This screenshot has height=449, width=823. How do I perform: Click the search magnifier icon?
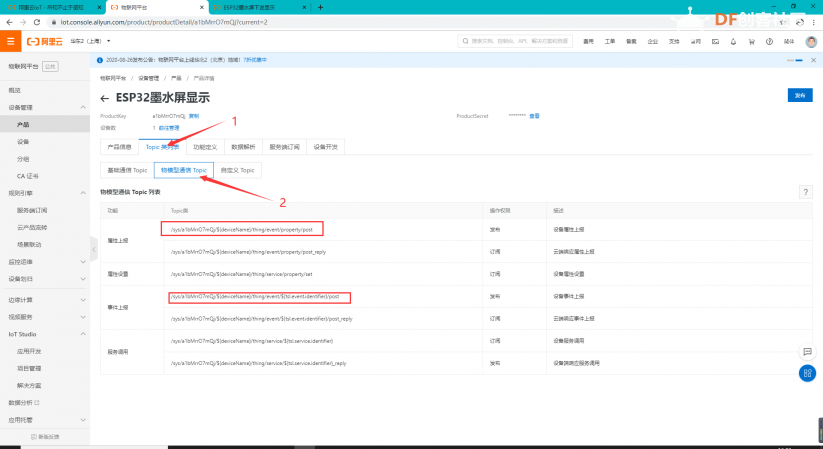coord(465,41)
